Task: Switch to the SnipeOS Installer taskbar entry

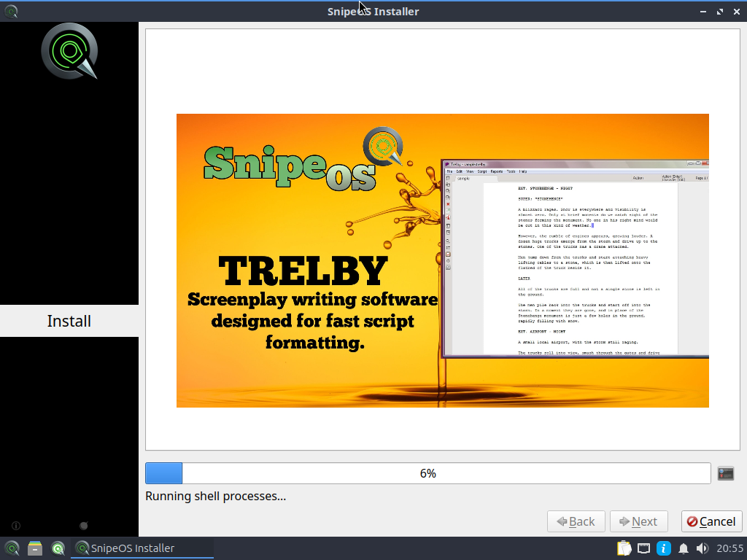Action: 142,548
